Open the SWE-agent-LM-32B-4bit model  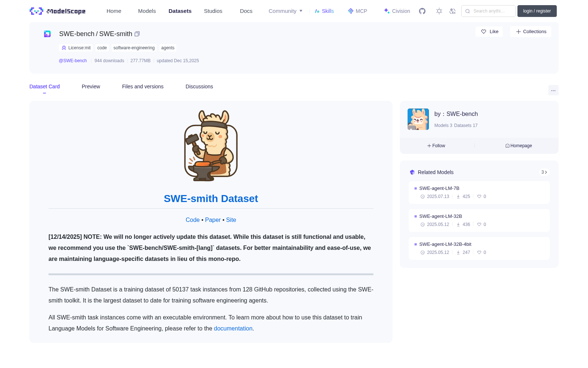(445, 244)
